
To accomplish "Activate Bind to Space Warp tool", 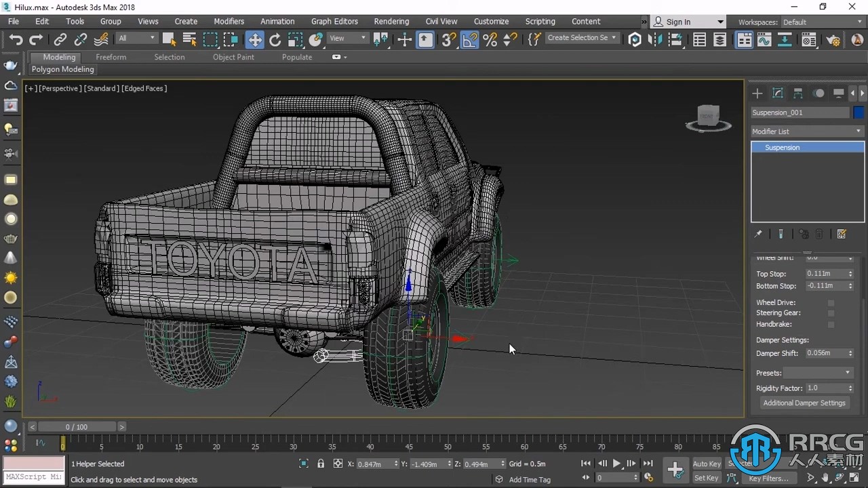I will click(101, 39).
